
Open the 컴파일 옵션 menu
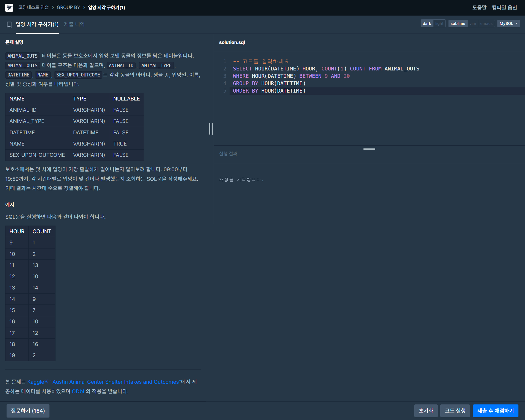504,8
